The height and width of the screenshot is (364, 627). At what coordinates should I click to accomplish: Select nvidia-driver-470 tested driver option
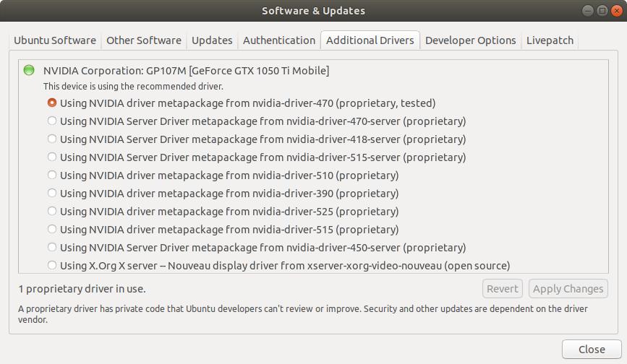point(52,103)
